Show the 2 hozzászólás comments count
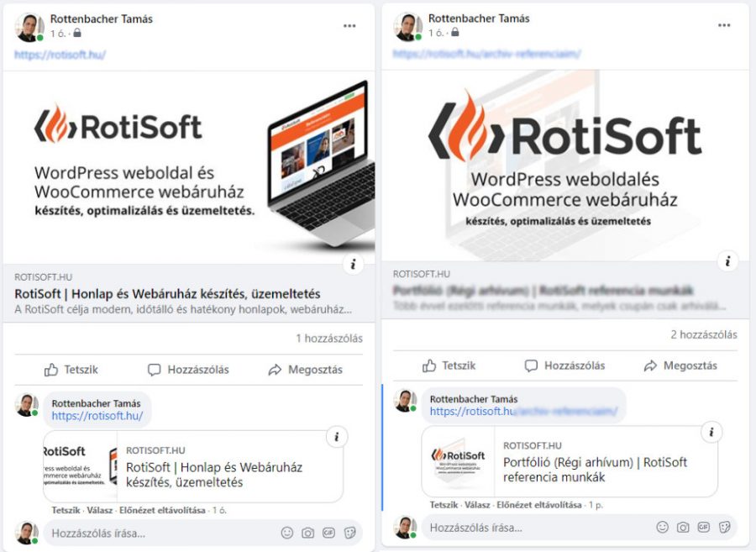This screenshot has height=552, width=756. click(703, 334)
